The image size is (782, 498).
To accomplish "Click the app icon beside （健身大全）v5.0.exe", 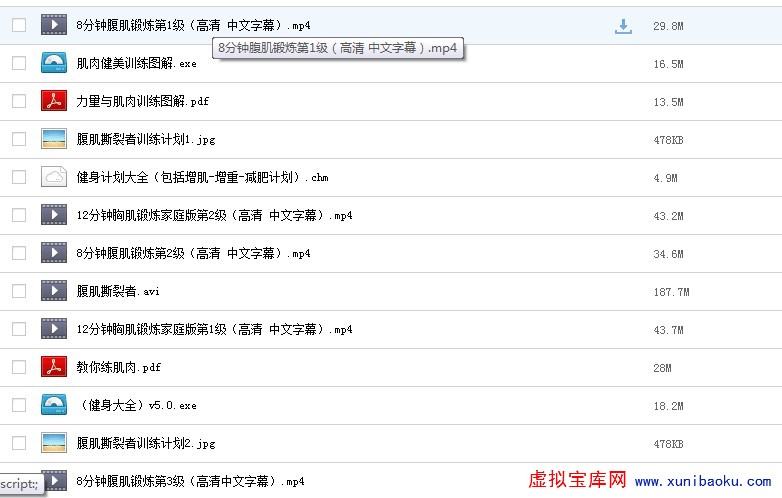I will pyautogui.click(x=53, y=405).
